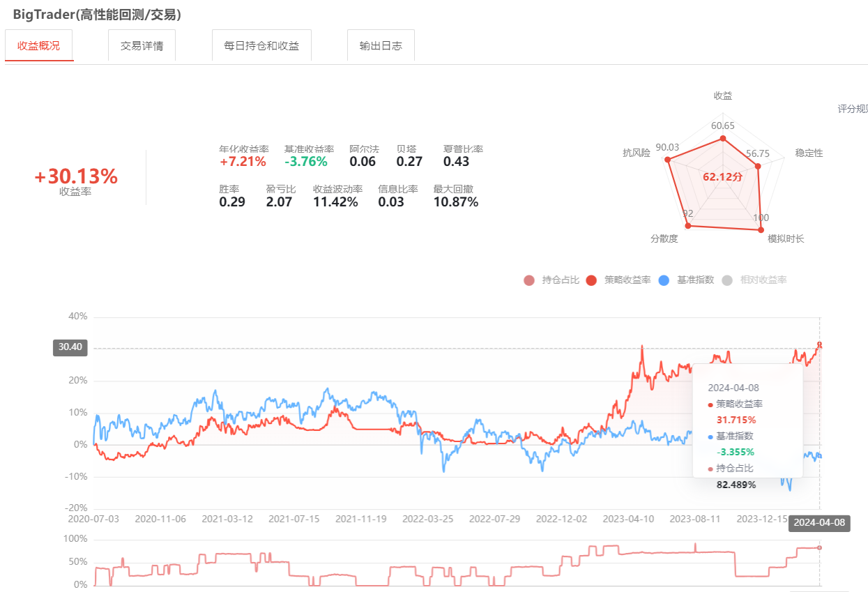Click the 评分规则 link beside the radar chart
Screen dimensions: 868x592
pos(853,109)
